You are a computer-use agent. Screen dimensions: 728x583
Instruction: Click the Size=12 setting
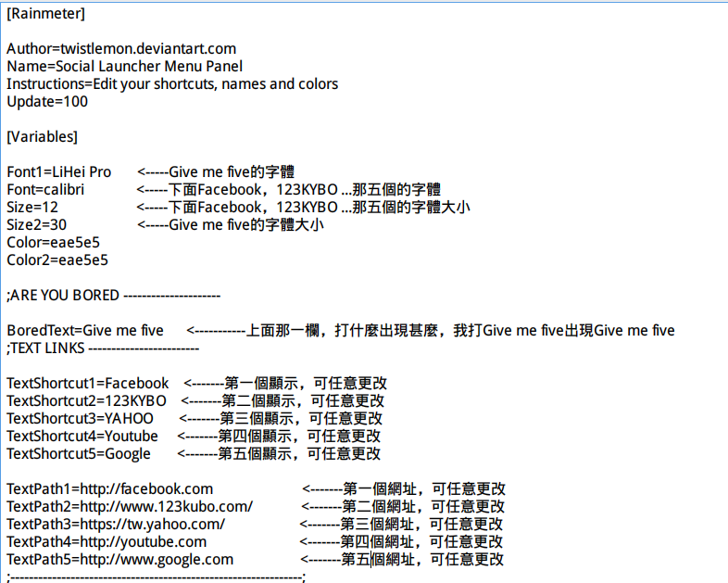[32, 208]
